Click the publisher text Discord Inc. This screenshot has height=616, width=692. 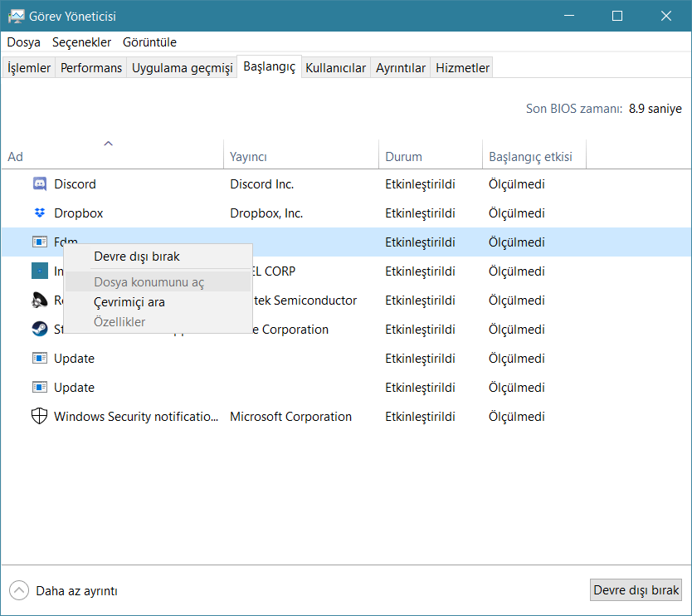click(262, 184)
